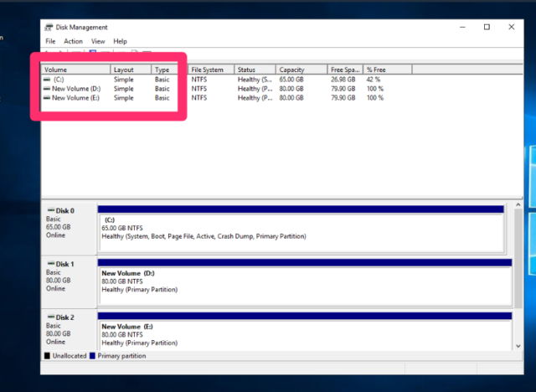Click the 65.00 GB size under Disk 0
The width and height of the screenshot is (536, 392).
click(58, 227)
